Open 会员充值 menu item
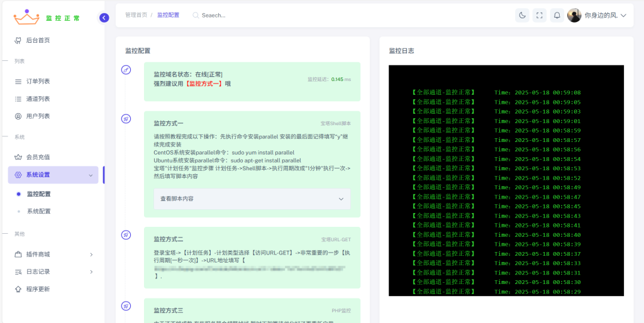The height and width of the screenshot is (323, 644). (38, 157)
